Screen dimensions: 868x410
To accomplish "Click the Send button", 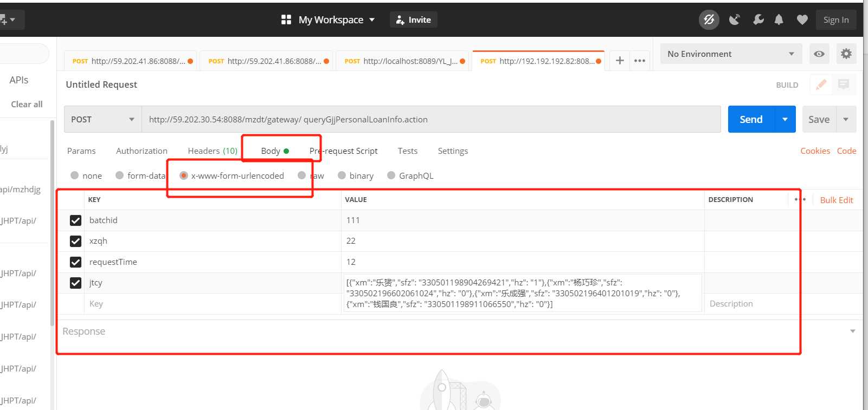I will click(751, 119).
